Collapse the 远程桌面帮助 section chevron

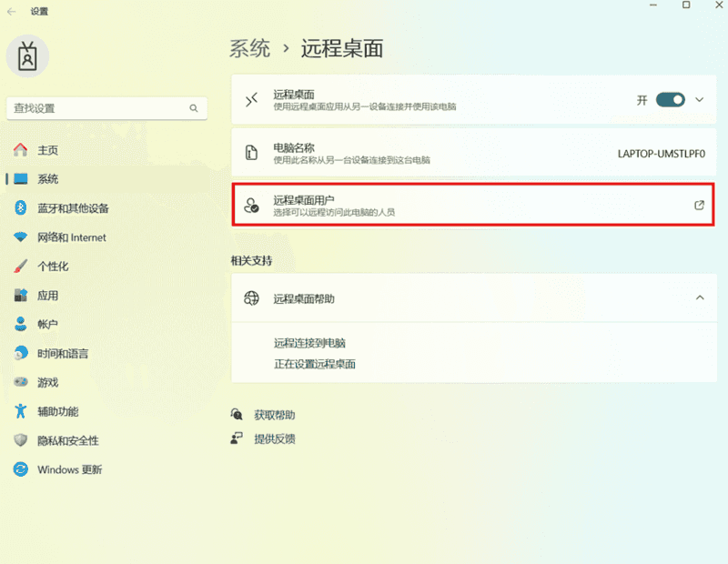point(700,297)
